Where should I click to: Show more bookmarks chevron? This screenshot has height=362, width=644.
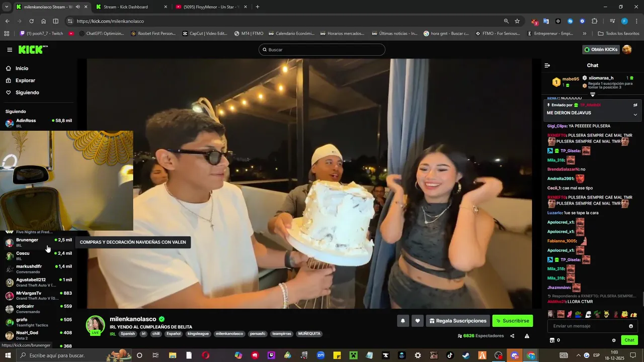[x=584, y=34]
